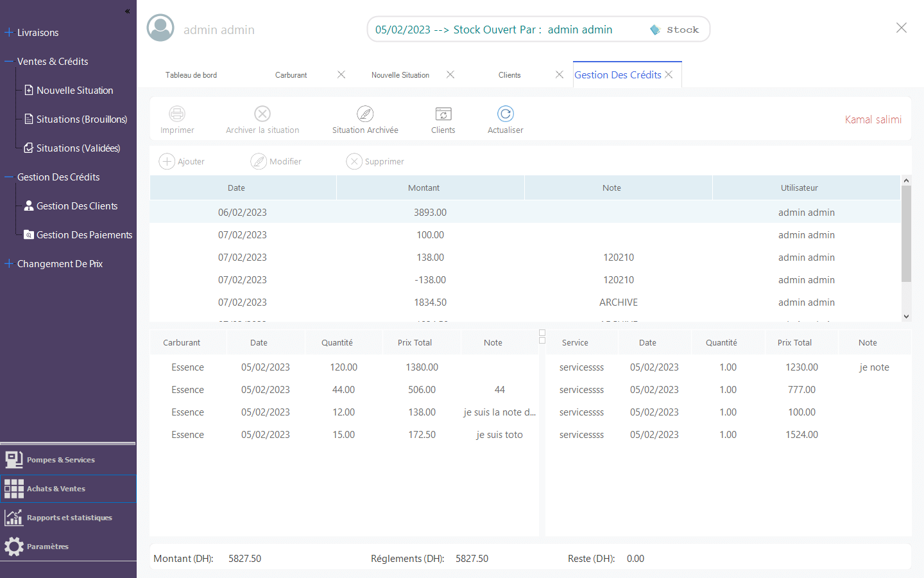Switch to the Nouvelle Situation tab
Viewport: 924px width, 578px height.
(x=400, y=75)
